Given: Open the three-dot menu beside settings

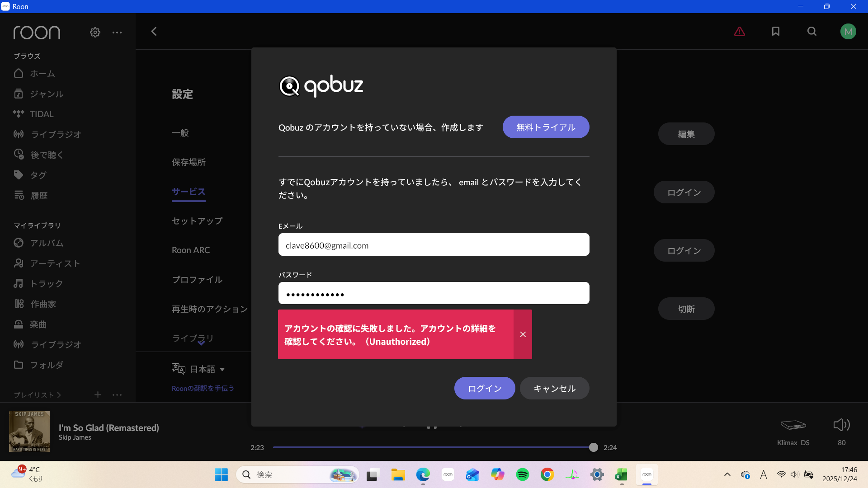Looking at the screenshot, I should coord(117,33).
